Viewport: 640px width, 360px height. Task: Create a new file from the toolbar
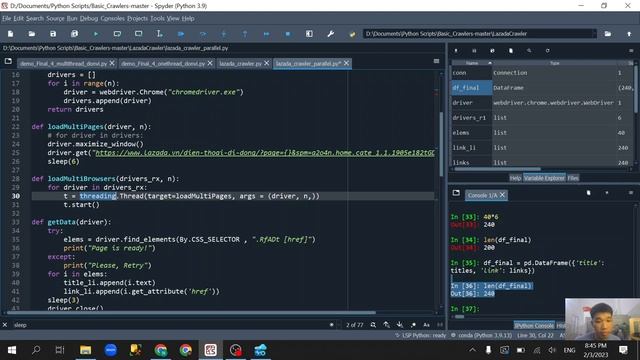coord(11,34)
